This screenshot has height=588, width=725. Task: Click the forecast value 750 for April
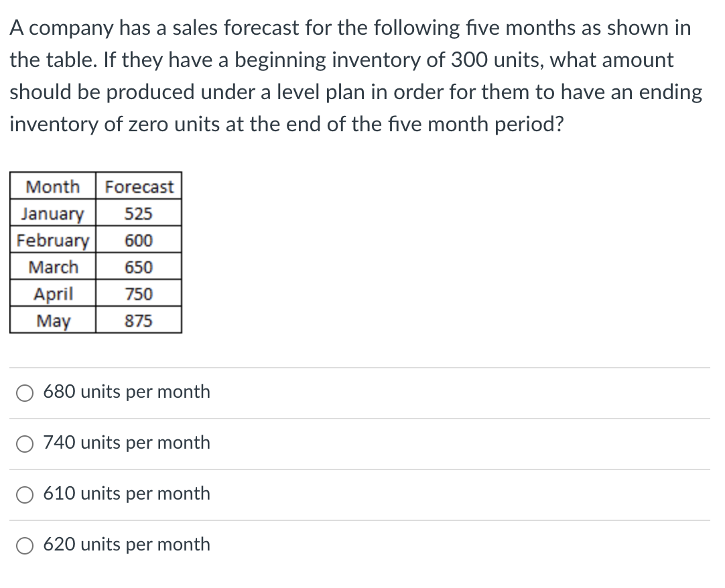(x=138, y=293)
